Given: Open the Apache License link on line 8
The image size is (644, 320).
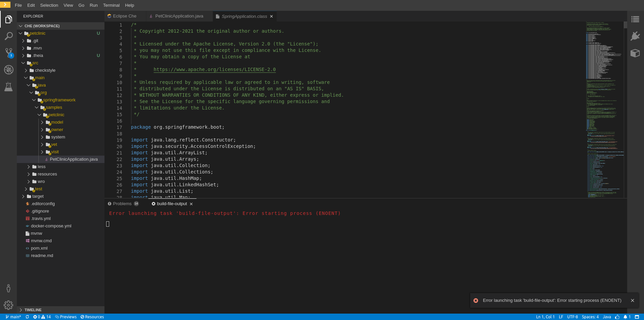Looking at the screenshot, I should tap(214, 70).
